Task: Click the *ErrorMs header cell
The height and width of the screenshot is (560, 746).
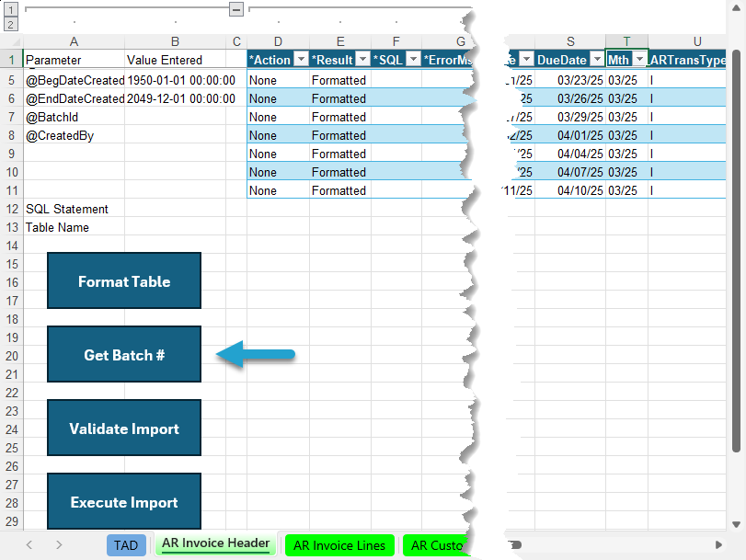Action: [x=448, y=60]
